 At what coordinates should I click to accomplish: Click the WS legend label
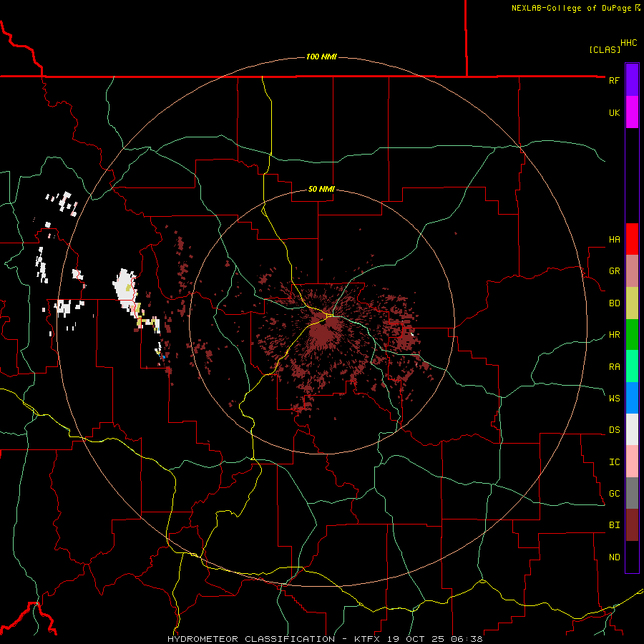click(x=614, y=399)
